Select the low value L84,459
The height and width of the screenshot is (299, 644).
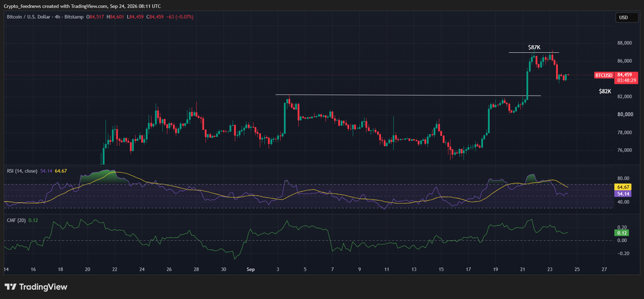135,17
